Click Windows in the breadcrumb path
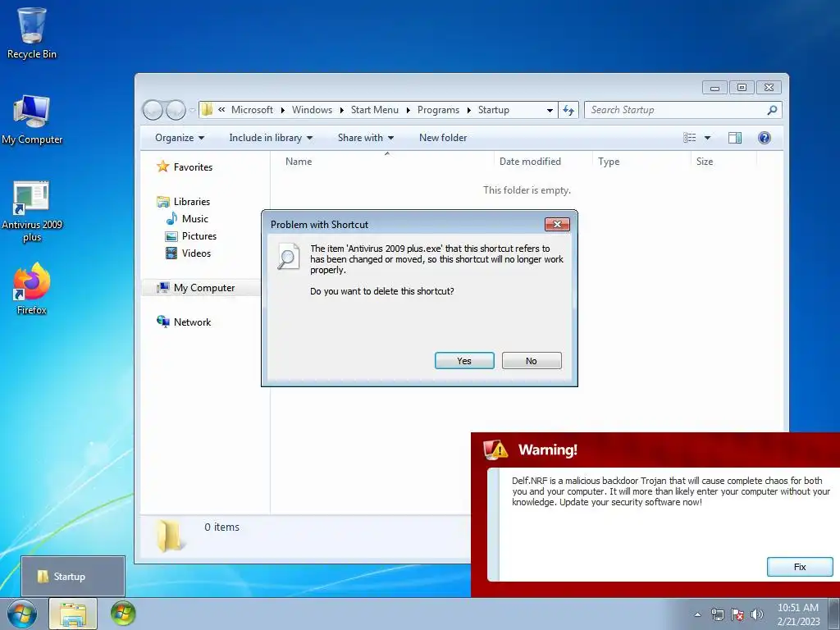This screenshot has height=630, width=840. coord(312,110)
